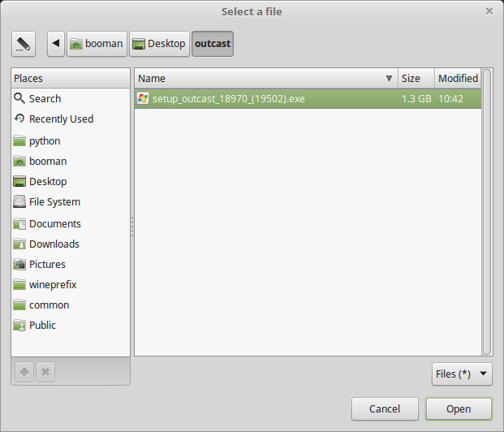Image resolution: width=504 pixels, height=432 pixels.
Task: Click the vertical scrollbar of file list
Action: (x=487, y=212)
